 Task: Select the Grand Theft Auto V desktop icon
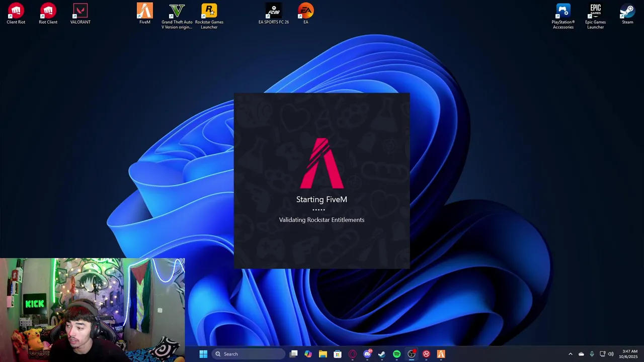[x=177, y=16]
